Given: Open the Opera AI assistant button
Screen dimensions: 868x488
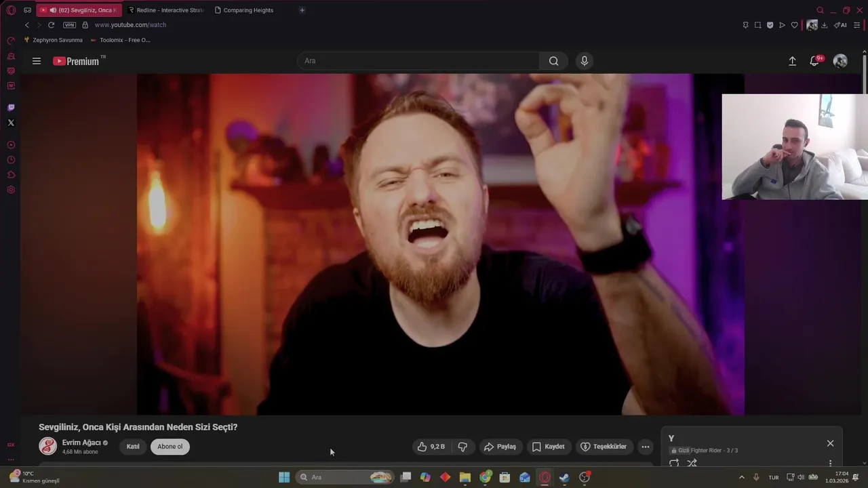Looking at the screenshot, I should tap(840, 25).
